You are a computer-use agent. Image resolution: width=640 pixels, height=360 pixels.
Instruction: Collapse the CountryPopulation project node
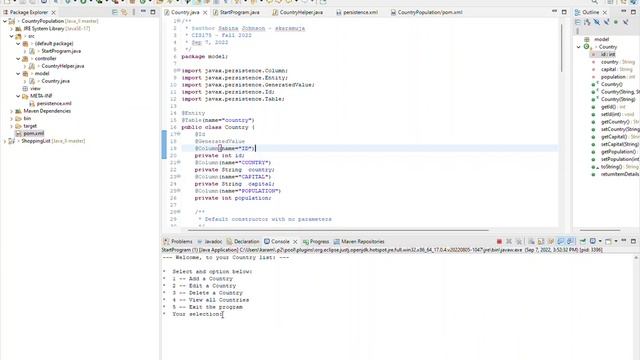pos(5,21)
